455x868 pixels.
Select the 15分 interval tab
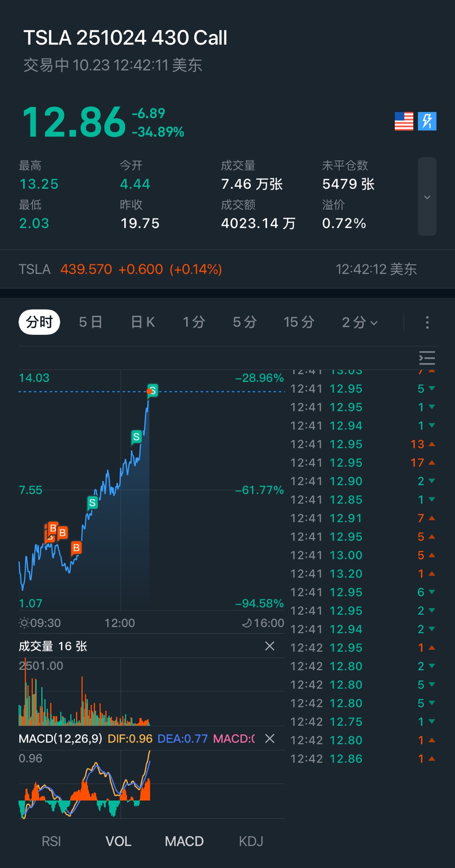pos(299,322)
